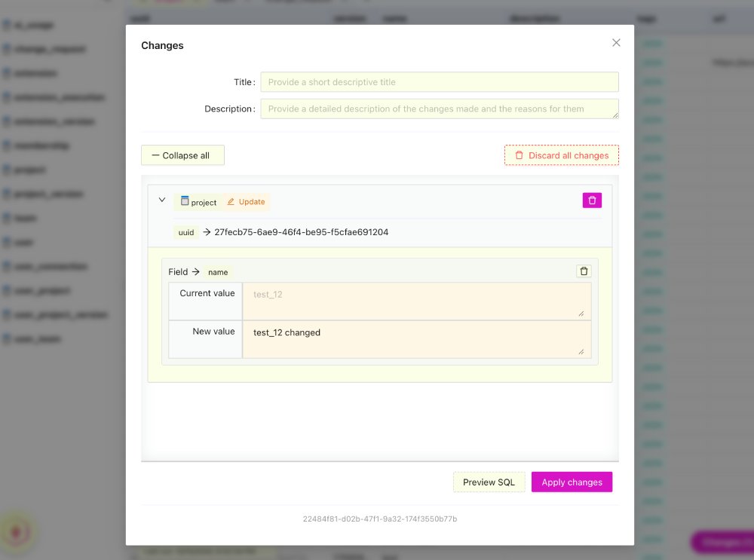Collapse the project change entry
754x560 pixels.
tap(162, 200)
